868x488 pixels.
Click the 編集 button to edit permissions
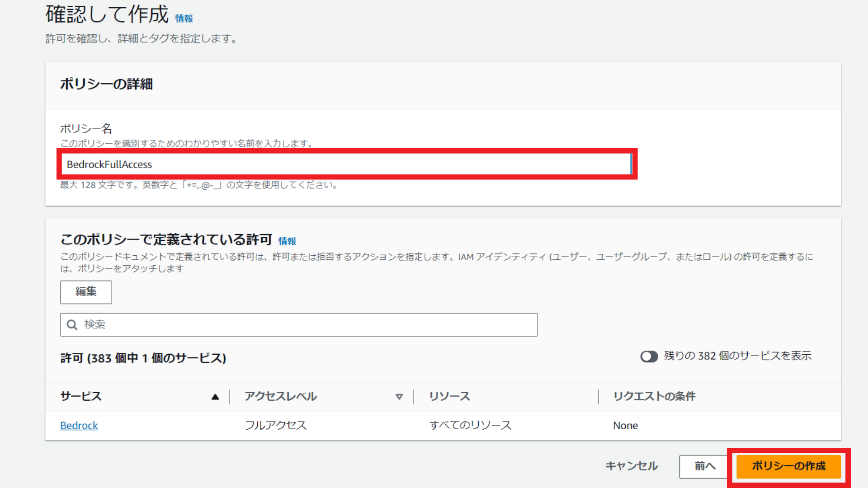click(85, 292)
